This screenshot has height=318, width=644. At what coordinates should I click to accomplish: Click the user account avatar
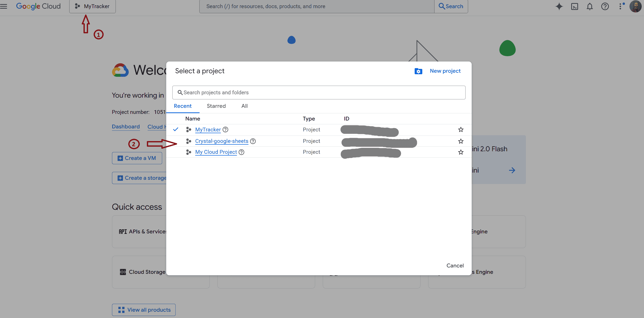coord(636,6)
